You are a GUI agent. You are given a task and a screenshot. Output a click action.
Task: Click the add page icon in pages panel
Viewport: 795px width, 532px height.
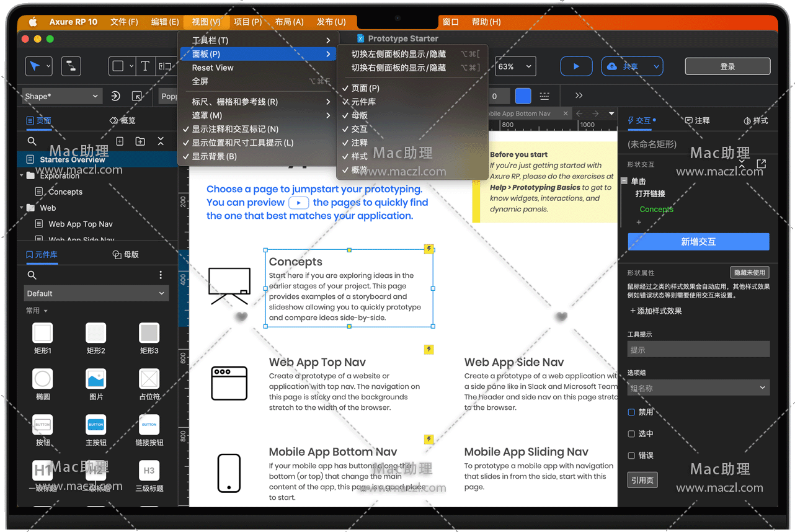tap(120, 141)
